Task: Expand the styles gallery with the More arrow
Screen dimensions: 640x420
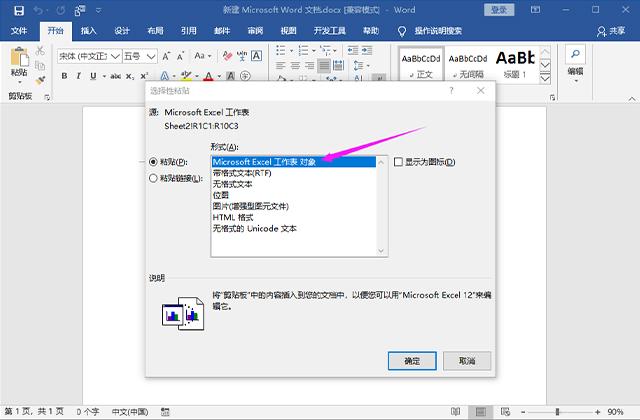Action: pos(545,78)
